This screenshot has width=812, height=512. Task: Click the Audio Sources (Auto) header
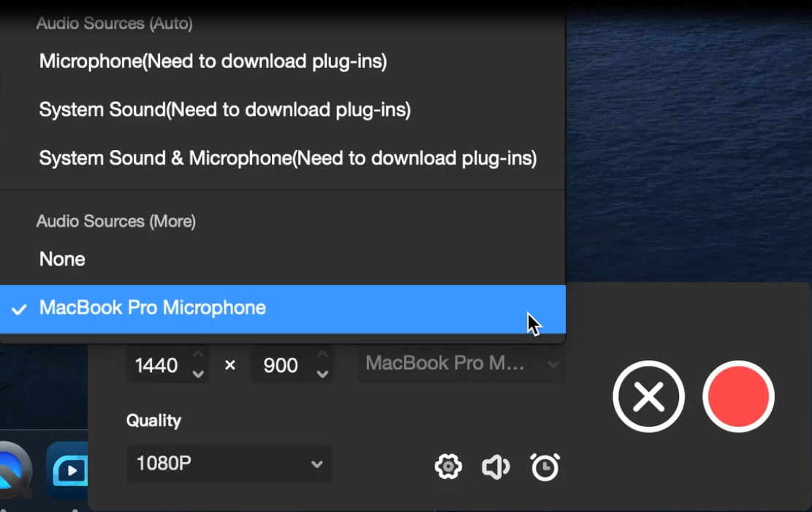tap(115, 23)
